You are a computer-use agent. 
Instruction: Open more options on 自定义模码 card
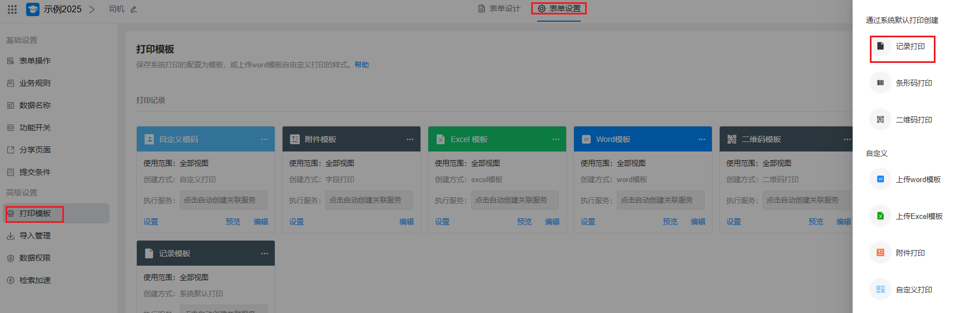pyautogui.click(x=264, y=139)
